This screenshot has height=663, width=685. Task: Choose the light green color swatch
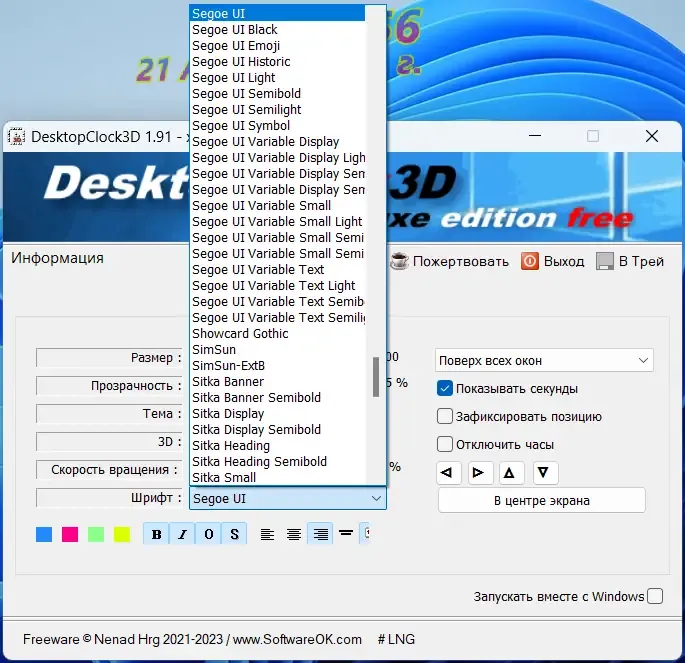96,534
